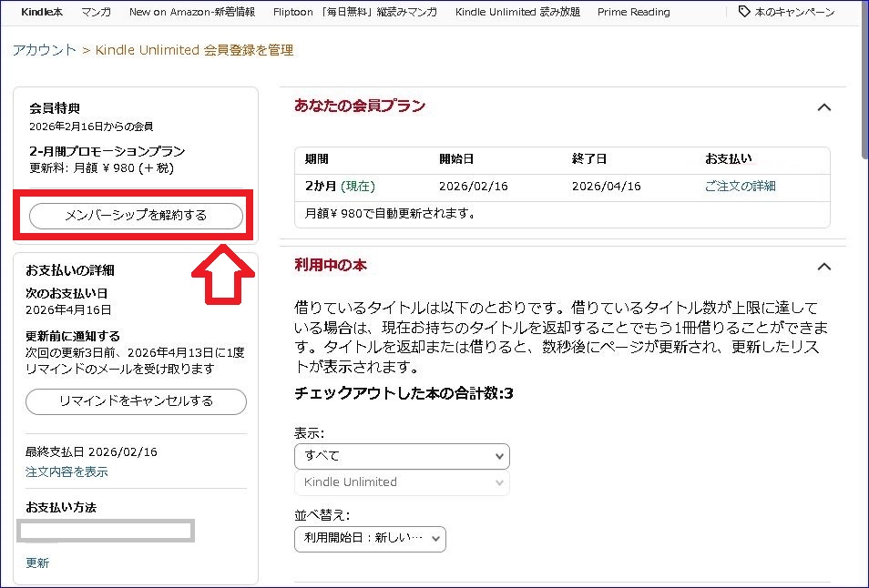Click お支払い方法 label
The height and width of the screenshot is (588, 869).
tap(61, 507)
